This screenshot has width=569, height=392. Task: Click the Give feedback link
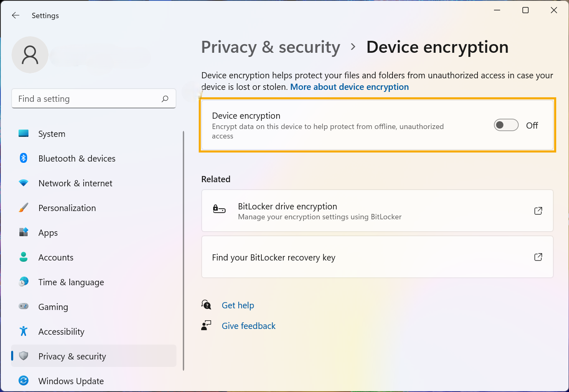pyautogui.click(x=249, y=326)
